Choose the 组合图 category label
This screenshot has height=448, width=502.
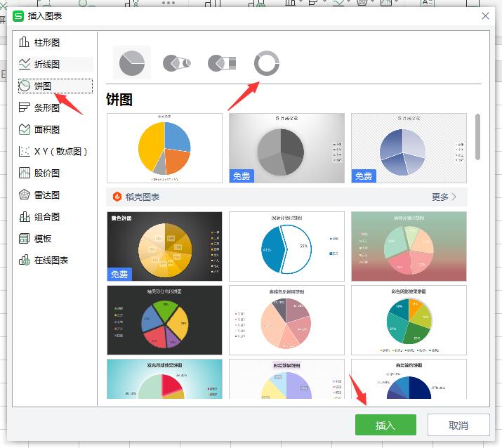tap(47, 217)
